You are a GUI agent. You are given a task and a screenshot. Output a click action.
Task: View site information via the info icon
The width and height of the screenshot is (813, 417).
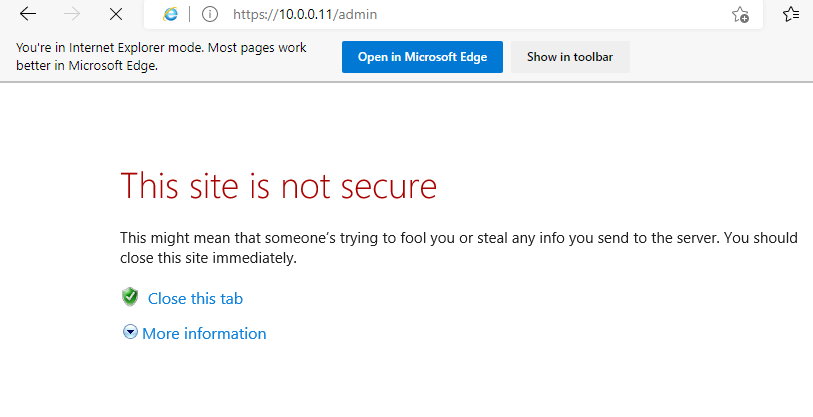click(210, 14)
